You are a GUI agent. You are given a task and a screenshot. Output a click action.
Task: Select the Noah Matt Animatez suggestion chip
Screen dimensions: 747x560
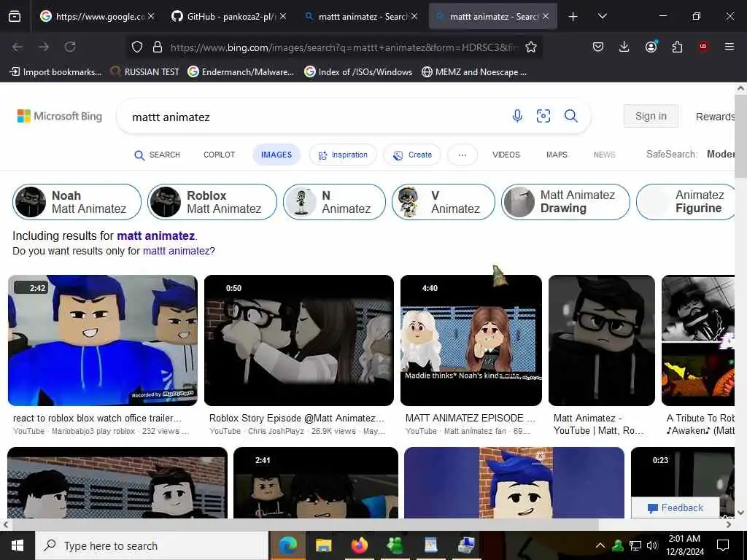77,202
